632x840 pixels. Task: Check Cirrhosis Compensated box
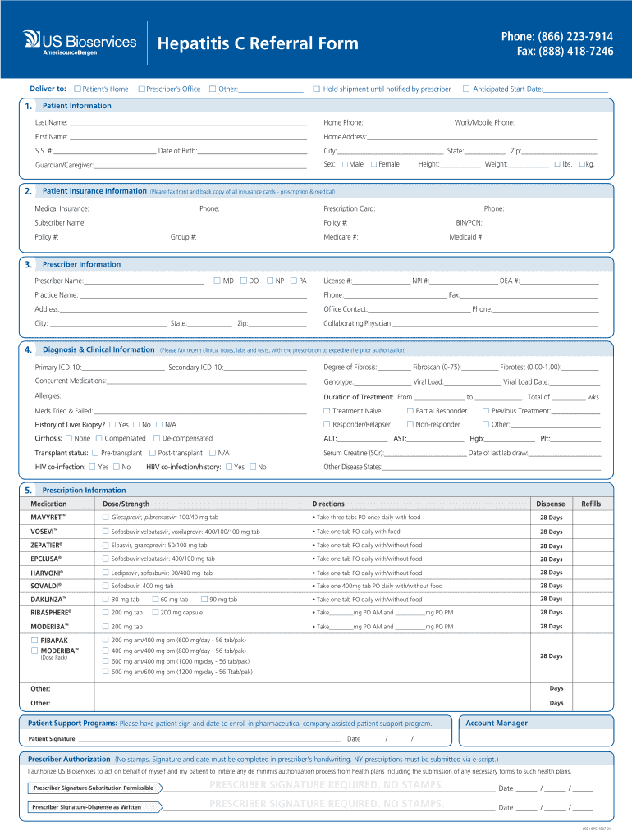[x=99, y=438]
